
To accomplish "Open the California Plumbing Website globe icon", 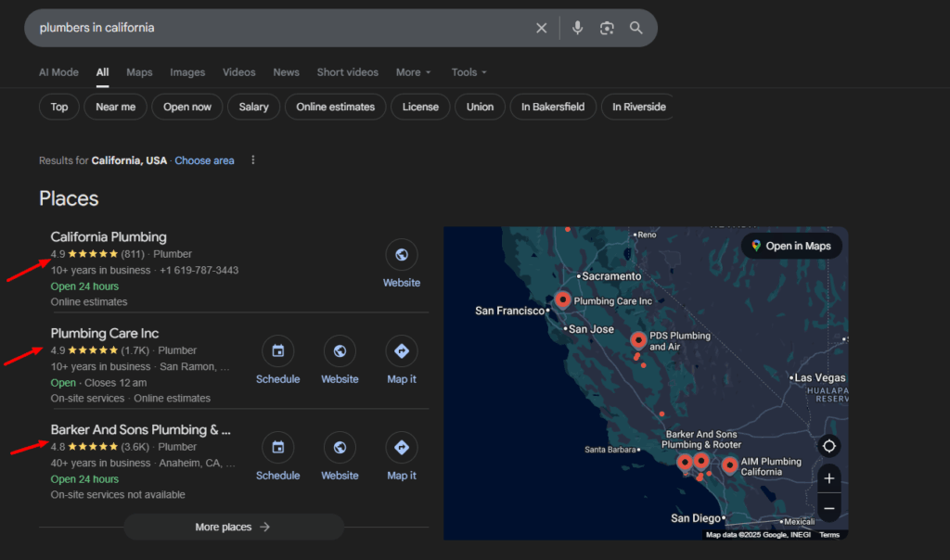I will [x=401, y=255].
